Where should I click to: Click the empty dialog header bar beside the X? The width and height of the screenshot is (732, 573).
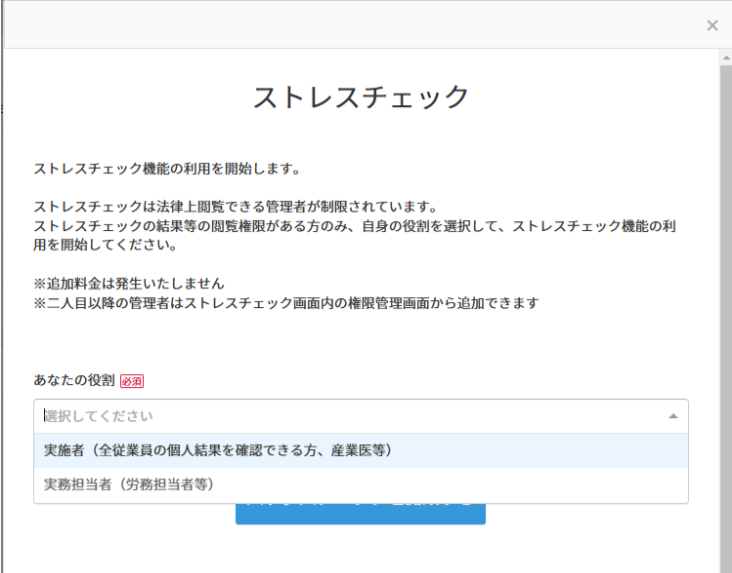click(x=350, y=26)
